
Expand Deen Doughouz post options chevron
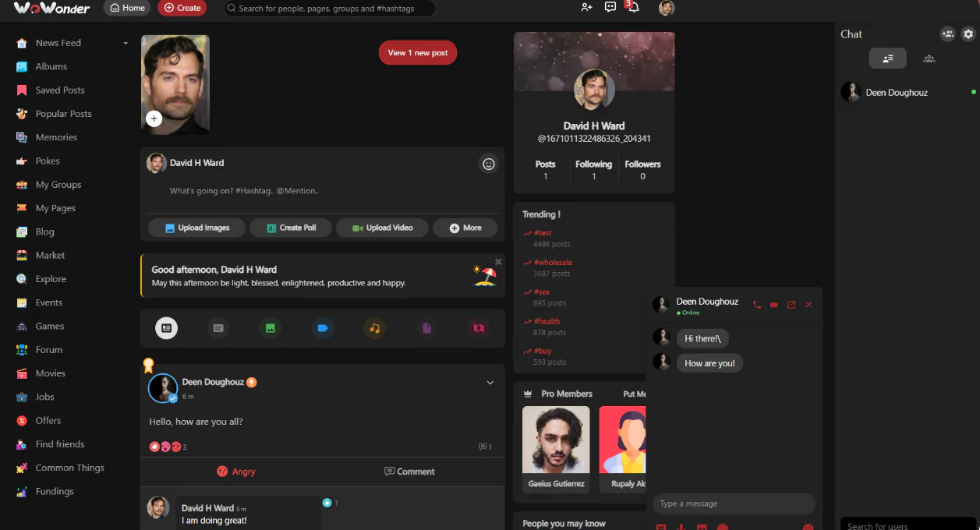(490, 383)
